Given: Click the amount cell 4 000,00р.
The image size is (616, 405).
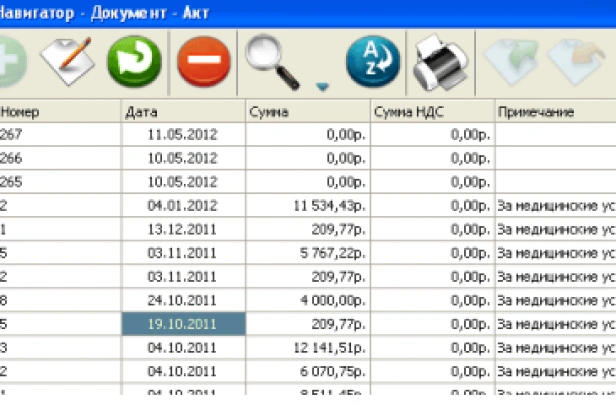Looking at the screenshot, I should coord(307,273).
